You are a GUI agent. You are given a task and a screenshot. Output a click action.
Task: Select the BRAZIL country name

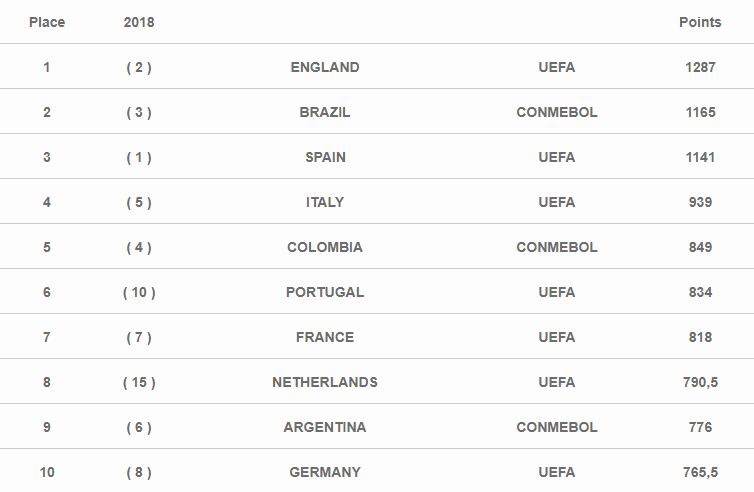pos(325,112)
